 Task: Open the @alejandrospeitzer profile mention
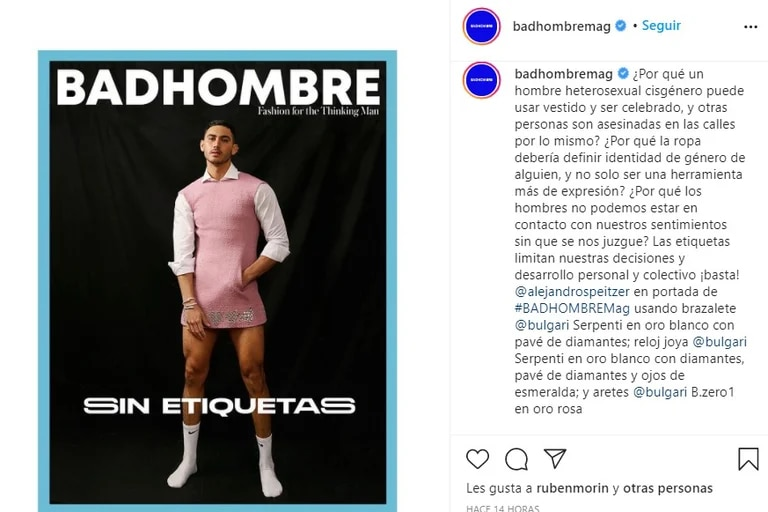(572, 292)
